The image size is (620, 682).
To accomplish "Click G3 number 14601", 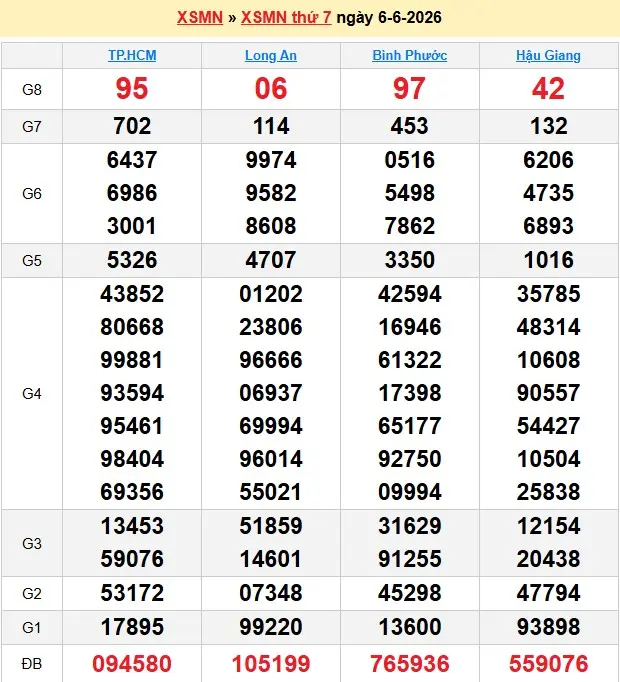I will pyautogui.click(x=271, y=559).
